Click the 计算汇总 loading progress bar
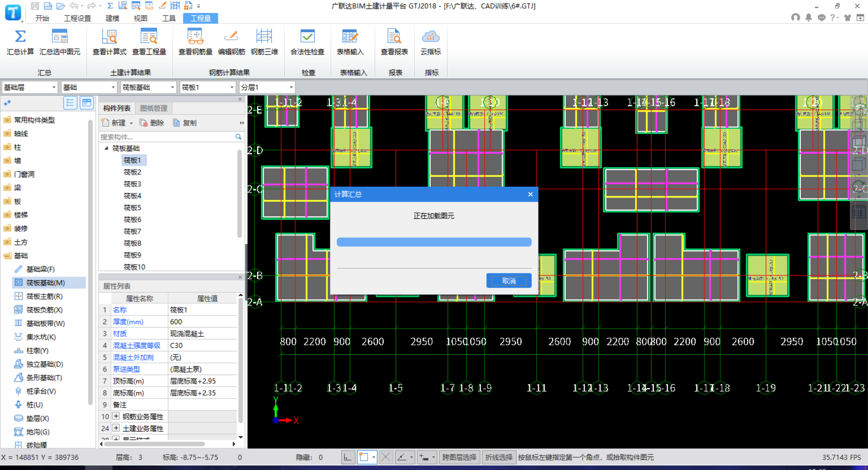868x470 pixels. coord(434,242)
